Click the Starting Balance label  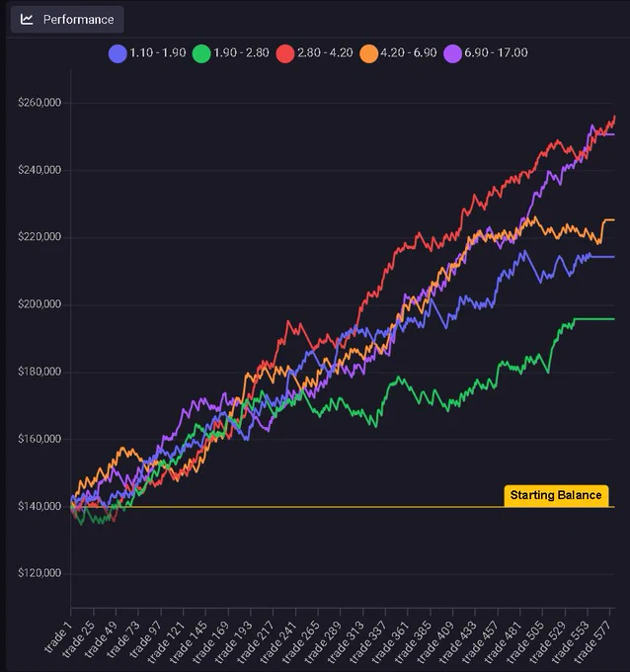556,495
